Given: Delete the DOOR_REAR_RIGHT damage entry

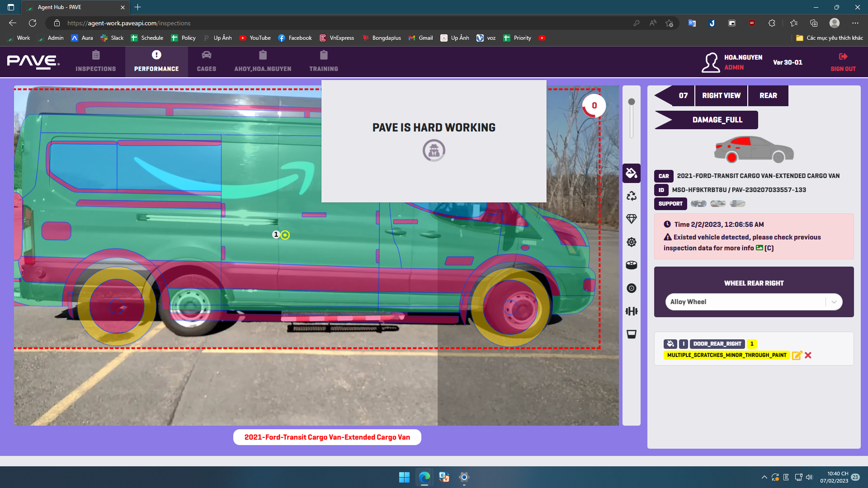Looking at the screenshot, I should (808, 356).
